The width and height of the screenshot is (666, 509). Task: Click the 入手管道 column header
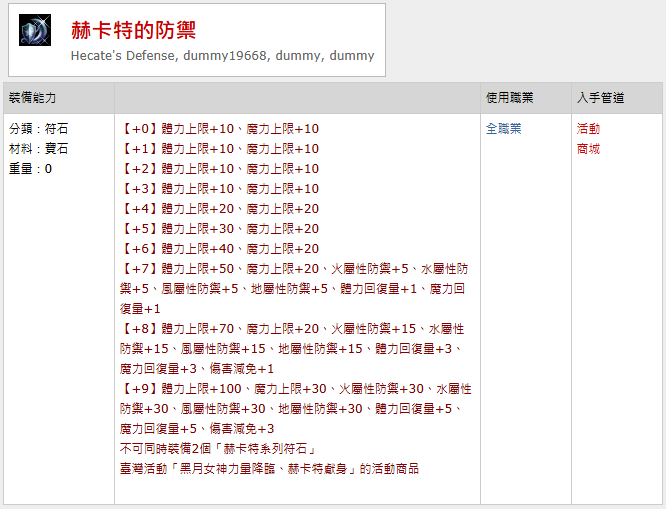point(600,98)
